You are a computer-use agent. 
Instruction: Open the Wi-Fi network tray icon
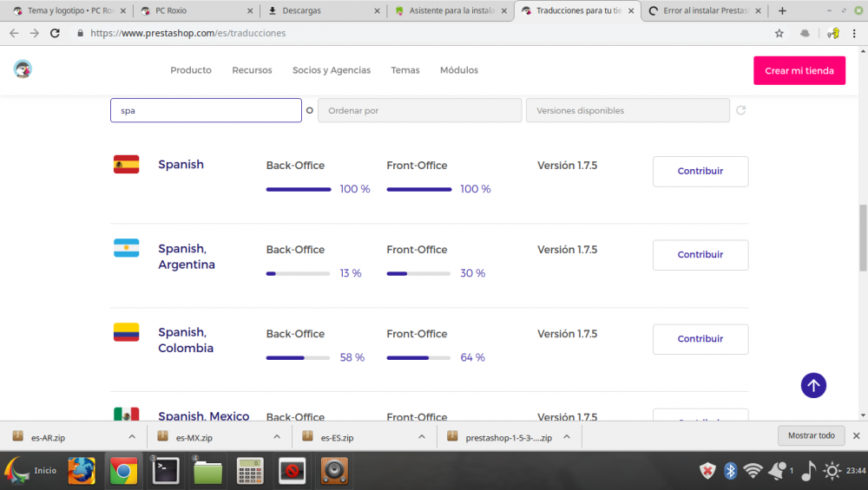click(x=753, y=471)
